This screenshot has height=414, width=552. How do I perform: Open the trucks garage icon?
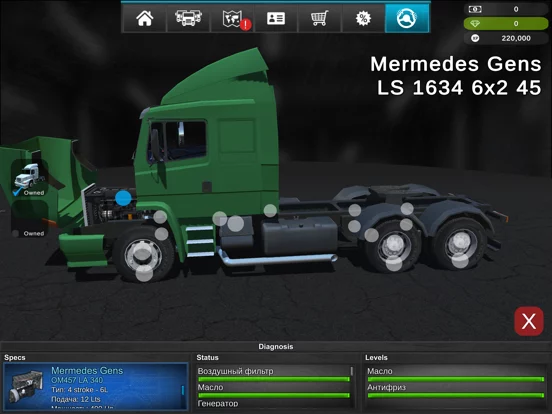pyautogui.click(x=188, y=18)
